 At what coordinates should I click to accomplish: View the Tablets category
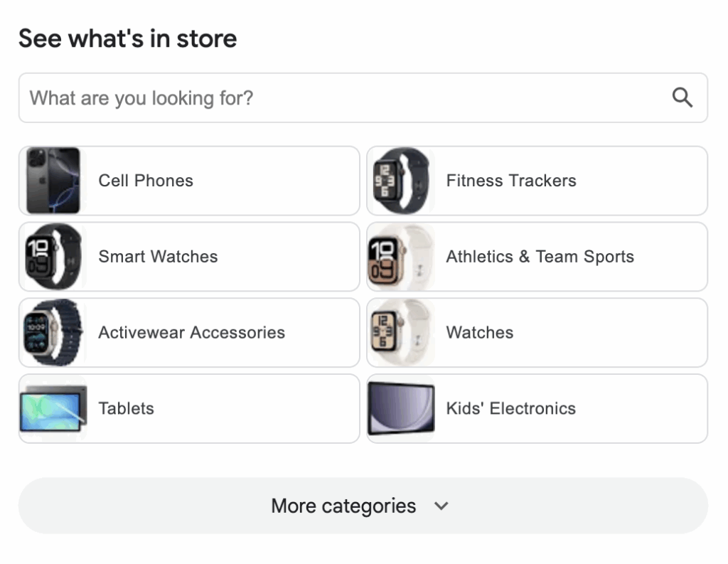pos(127,409)
